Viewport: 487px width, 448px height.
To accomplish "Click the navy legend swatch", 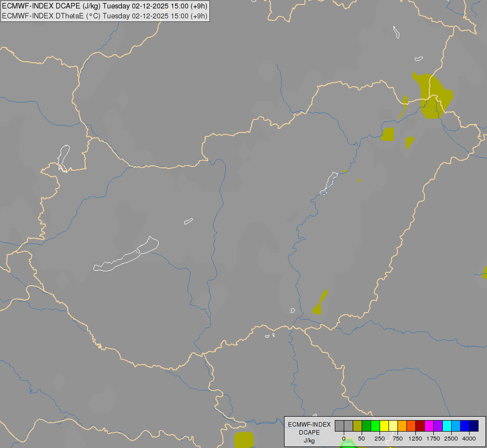I will pyautogui.click(x=474, y=426).
